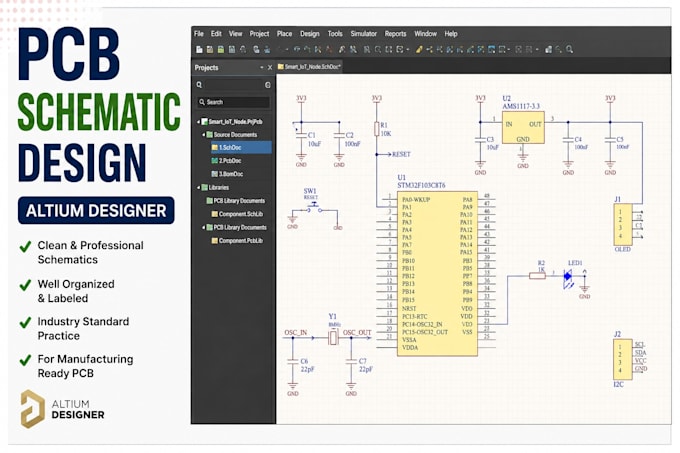680x453 pixels.
Task: Open the Design menu
Action: [x=310, y=34]
